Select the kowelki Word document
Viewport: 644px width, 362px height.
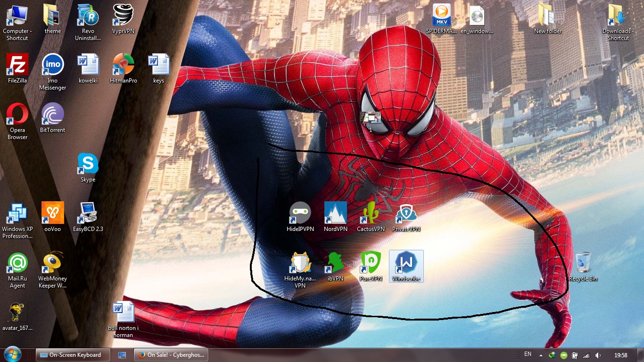pyautogui.click(x=88, y=68)
